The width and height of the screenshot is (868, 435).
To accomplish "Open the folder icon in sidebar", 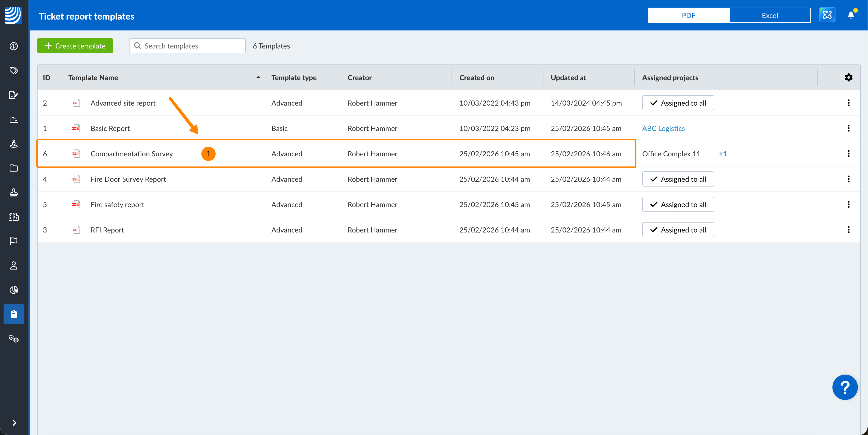I will pyautogui.click(x=14, y=168).
